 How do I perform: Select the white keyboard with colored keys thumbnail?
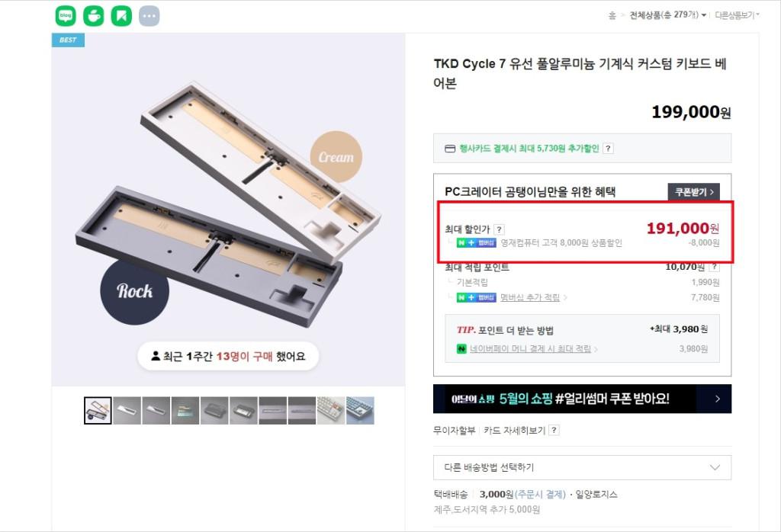pos(331,410)
